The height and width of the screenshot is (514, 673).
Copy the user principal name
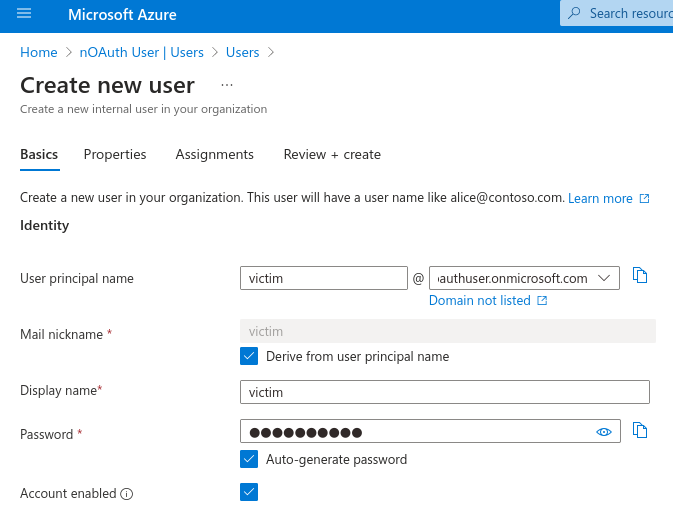640,275
